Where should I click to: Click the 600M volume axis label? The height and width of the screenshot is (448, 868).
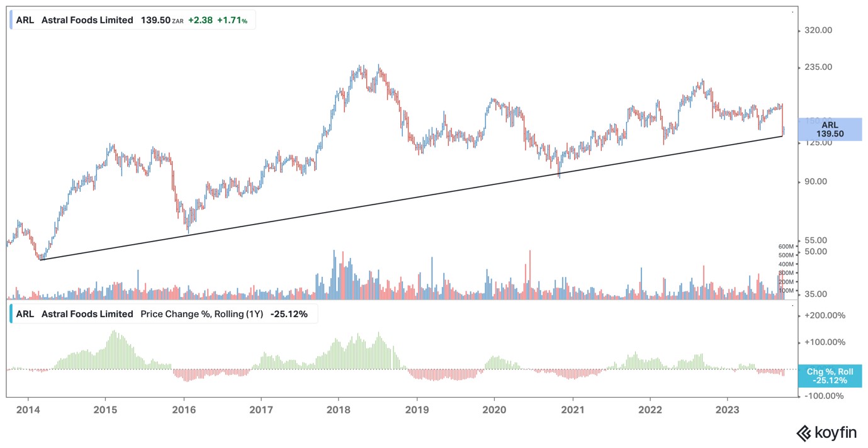pos(786,247)
